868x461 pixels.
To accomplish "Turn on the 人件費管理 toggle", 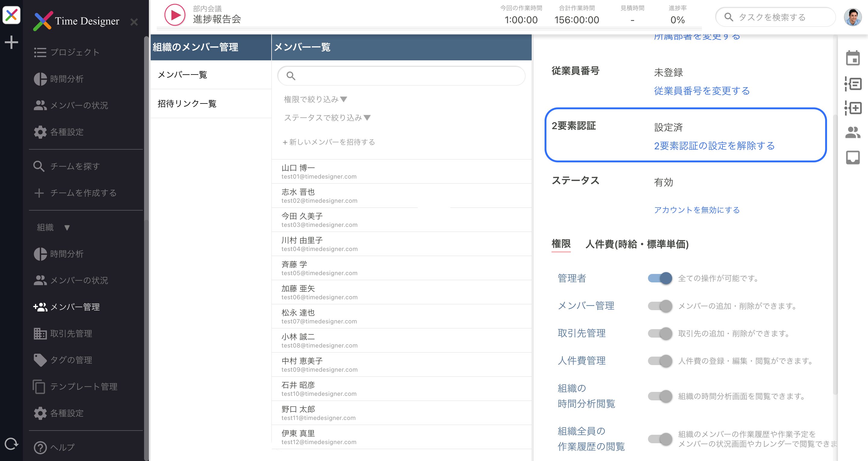I will tap(660, 361).
